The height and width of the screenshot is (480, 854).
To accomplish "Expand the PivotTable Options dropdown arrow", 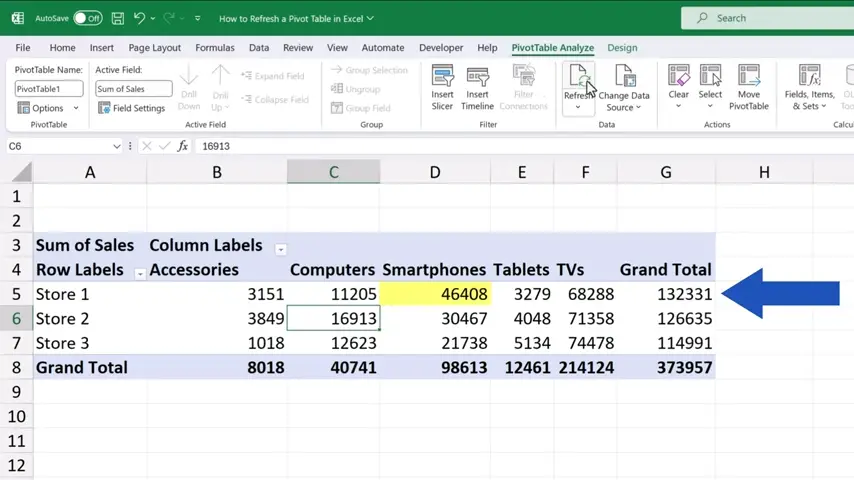I will click(x=75, y=108).
